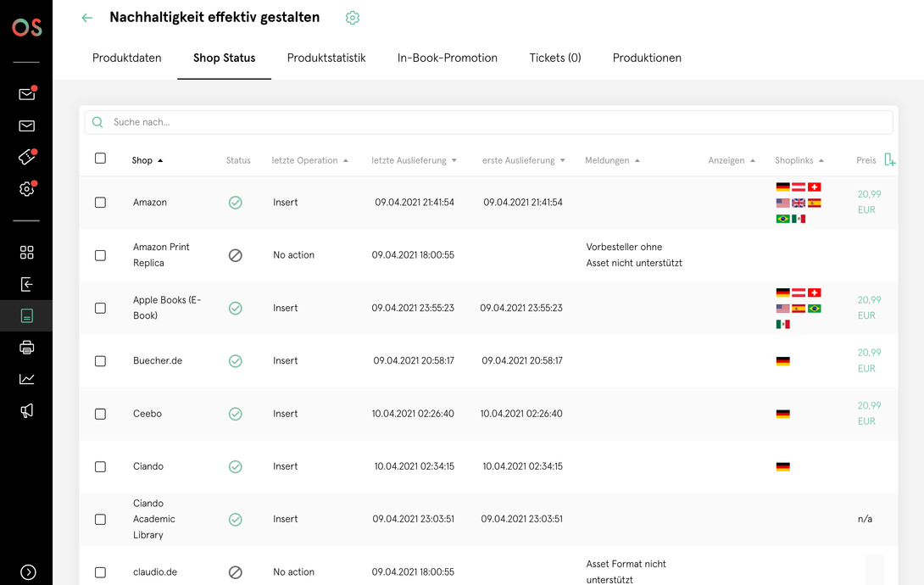Click 'No action' in claudio.de row
924x585 pixels.
[293, 572]
